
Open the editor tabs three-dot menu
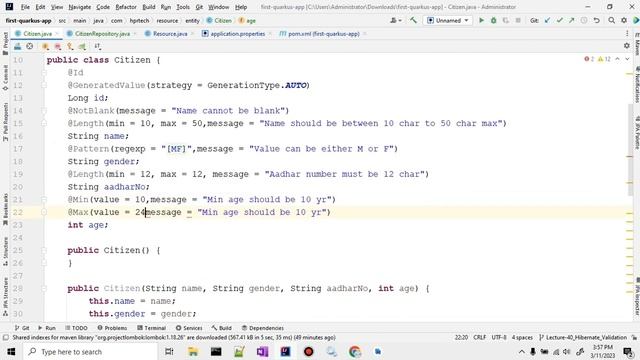click(627, 33)
